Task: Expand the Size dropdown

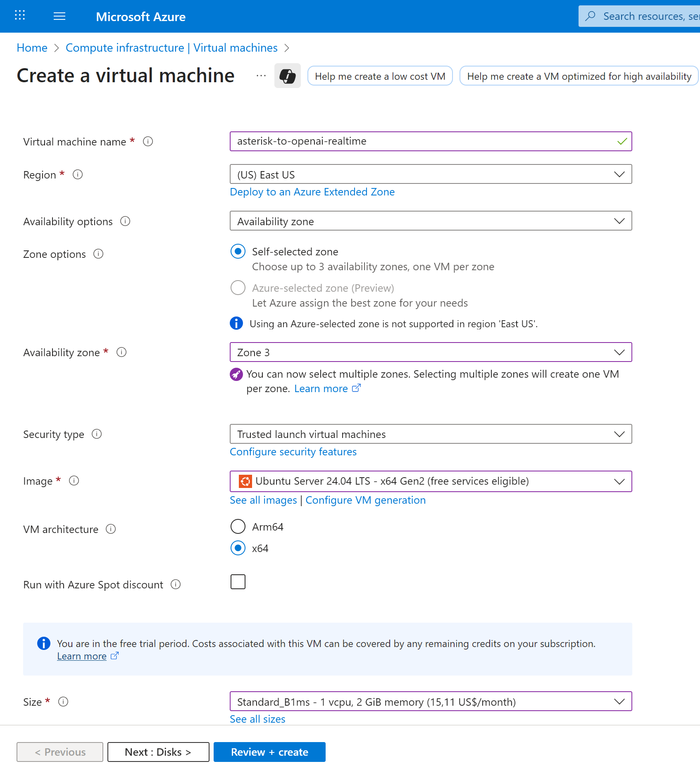Action: click(x=431, y=702)
